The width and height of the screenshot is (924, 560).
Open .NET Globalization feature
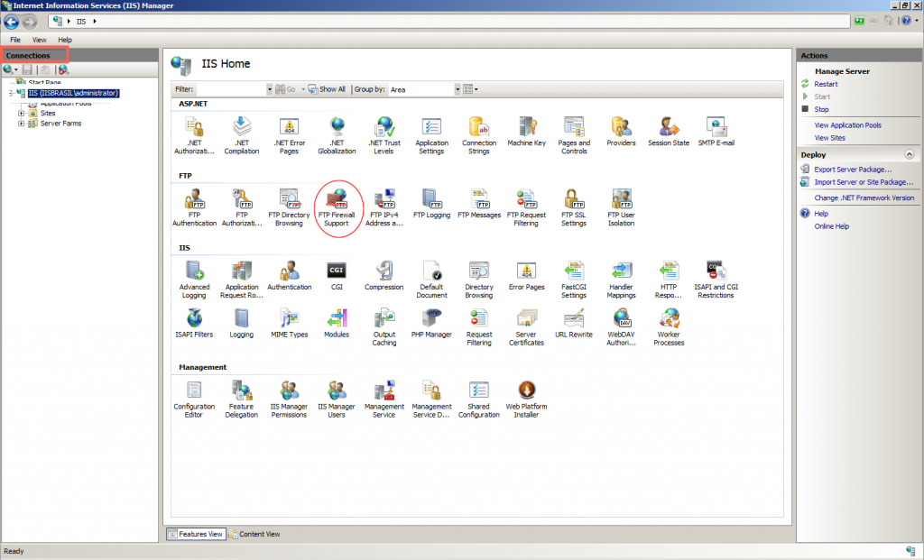(x=337, y=135)
